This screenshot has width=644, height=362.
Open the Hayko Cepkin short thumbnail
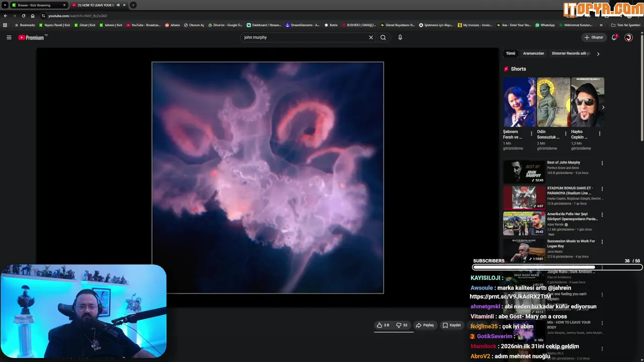tap(588, 102)
